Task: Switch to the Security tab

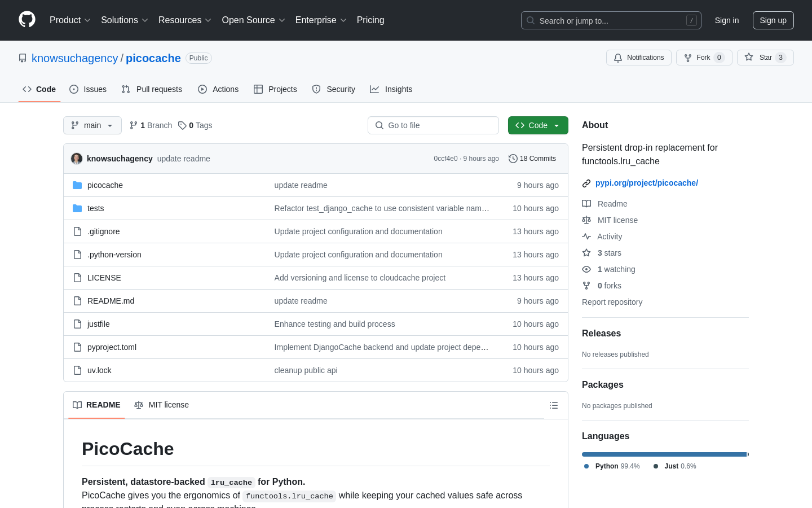Action: click(334, 89)
